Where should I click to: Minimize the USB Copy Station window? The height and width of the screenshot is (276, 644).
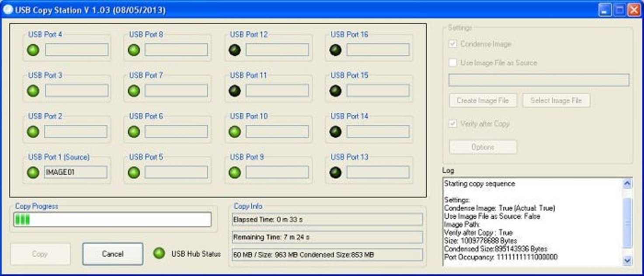(605, 10)
